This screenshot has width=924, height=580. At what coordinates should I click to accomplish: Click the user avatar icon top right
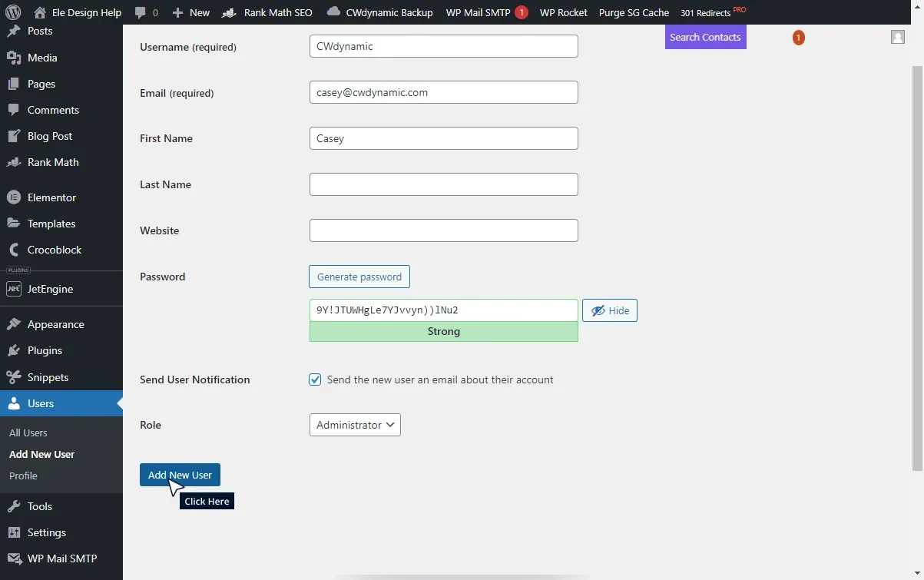(897, 36)
